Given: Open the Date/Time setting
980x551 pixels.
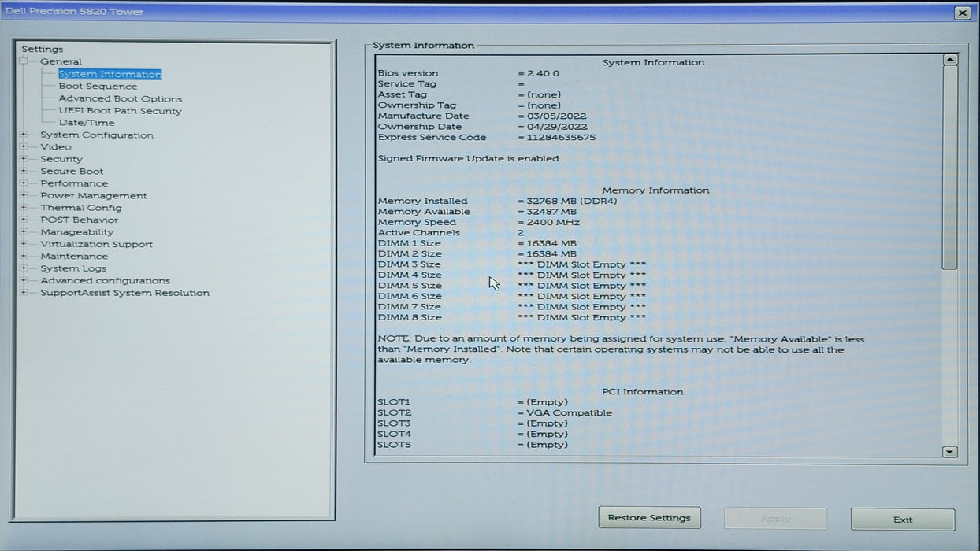Looking at the screenshot, I should pos(86,123).
